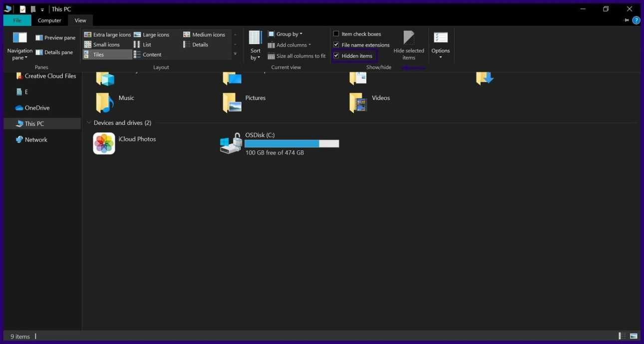Toggle Hidden items checkbox
This screenshot has width=644, height=344.
pos(336,56)
